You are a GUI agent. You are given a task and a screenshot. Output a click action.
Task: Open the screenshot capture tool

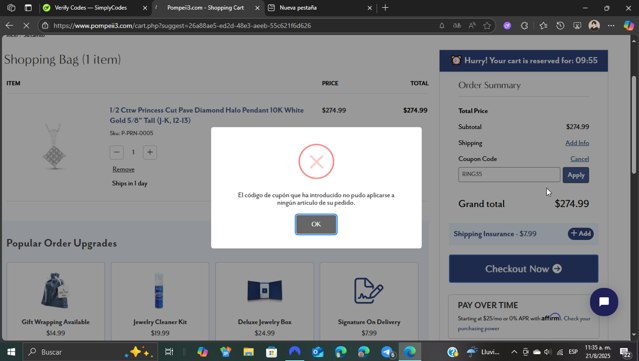tap(577, 26)
